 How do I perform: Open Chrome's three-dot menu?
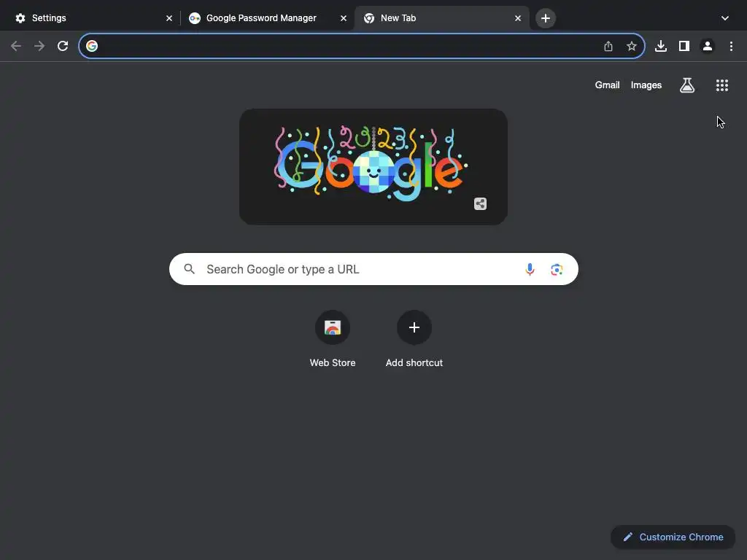point(731,46)
